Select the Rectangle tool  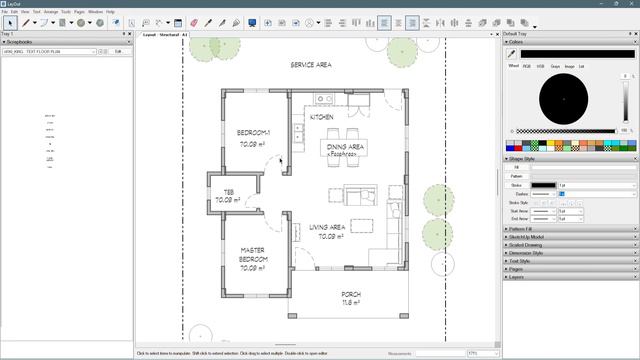[62, 23]
